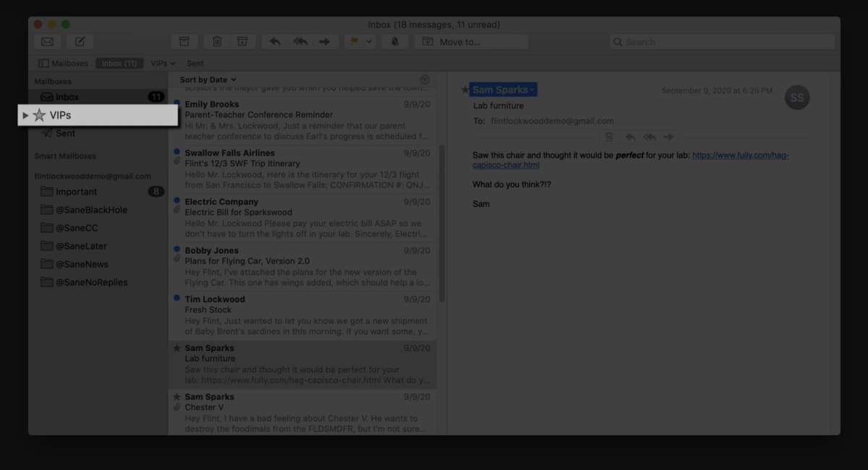868x470 pixels.
Task: Click the Mailboxes section header in sidebar
Action: (53, 82)
